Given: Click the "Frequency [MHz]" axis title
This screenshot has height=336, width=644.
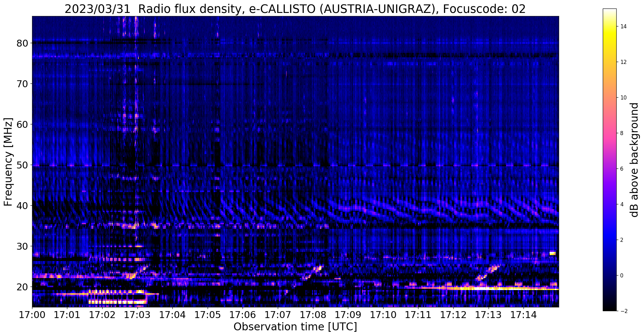Looking at the screenshot, I should point(8,162).
